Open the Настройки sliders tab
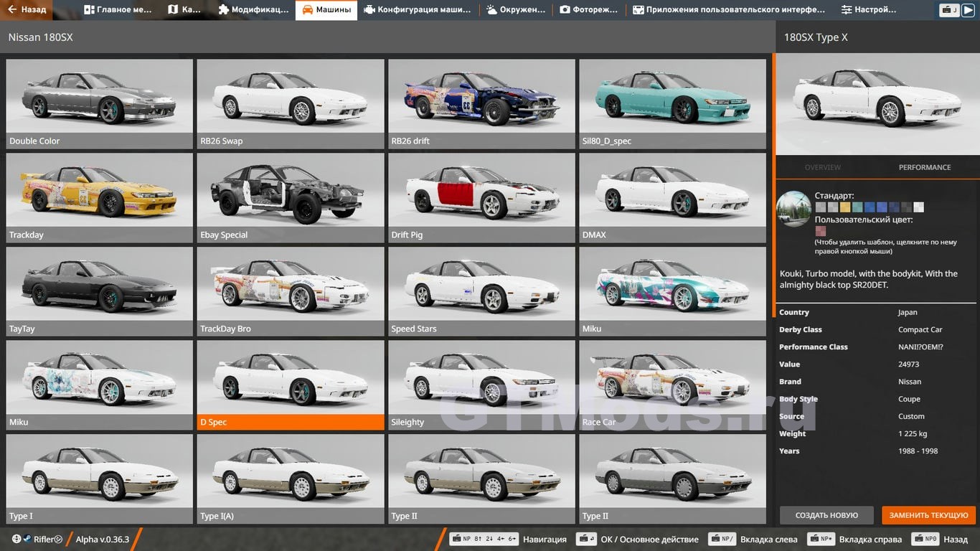Screen dimensions: 980x551 [x=868, y=10]
